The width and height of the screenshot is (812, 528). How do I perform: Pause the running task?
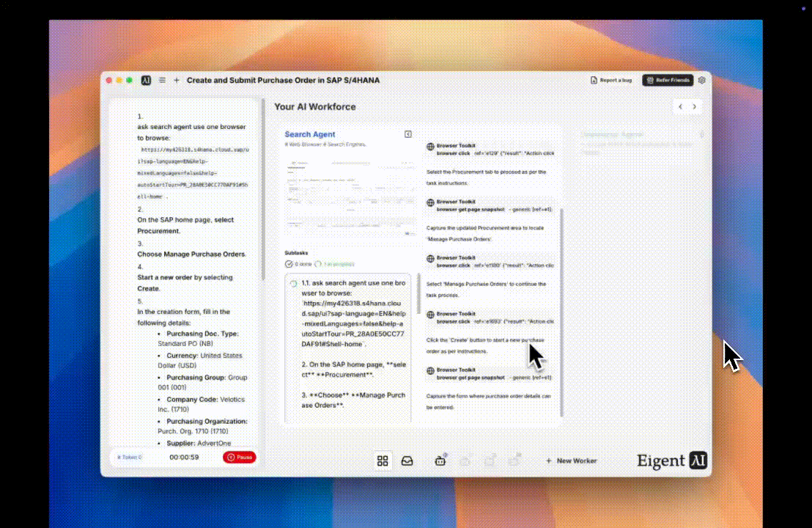[x=239, y=458]
